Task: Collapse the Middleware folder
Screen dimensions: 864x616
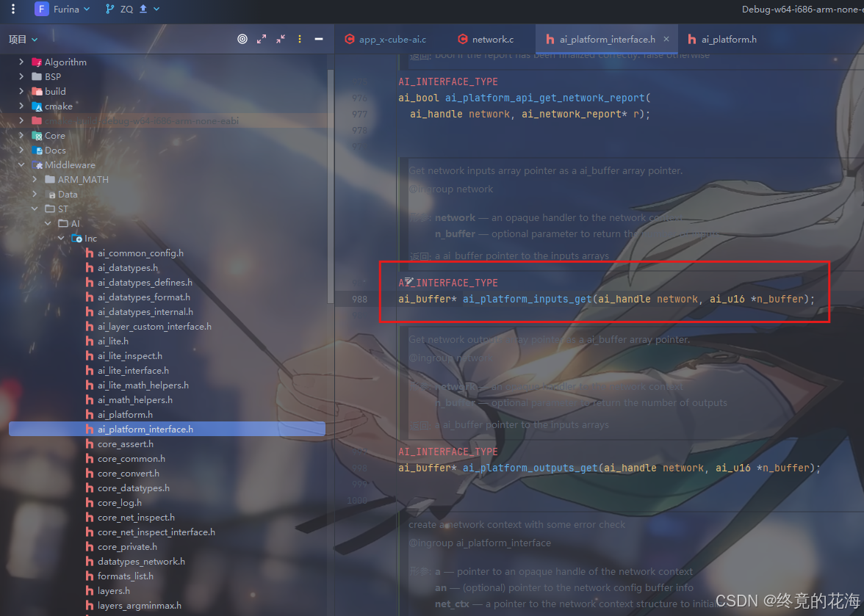Action: click(21, 164)
